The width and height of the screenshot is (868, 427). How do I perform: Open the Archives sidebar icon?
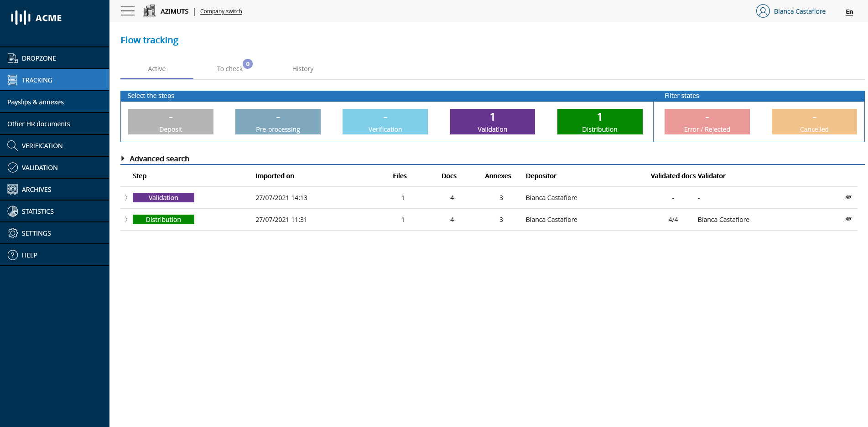click(x=12, y=189)
